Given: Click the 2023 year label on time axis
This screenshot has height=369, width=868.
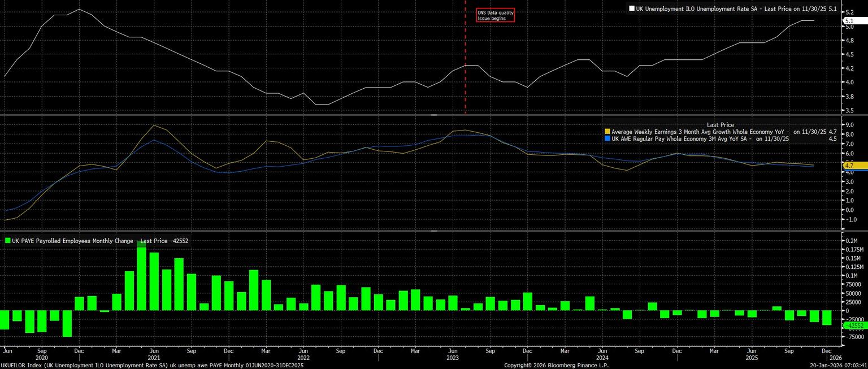Looking at the screenshot, I should click(x=453, y=358).
